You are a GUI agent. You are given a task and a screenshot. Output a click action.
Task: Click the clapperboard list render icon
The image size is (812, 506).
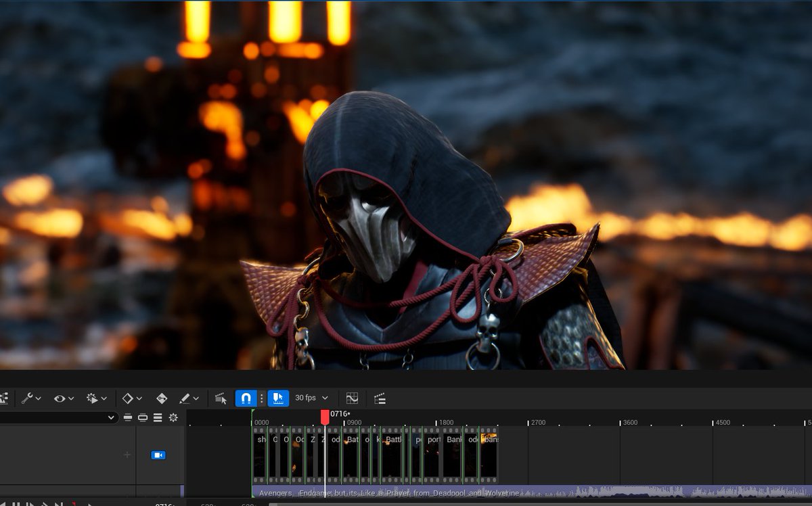click(x=380, y=398)
